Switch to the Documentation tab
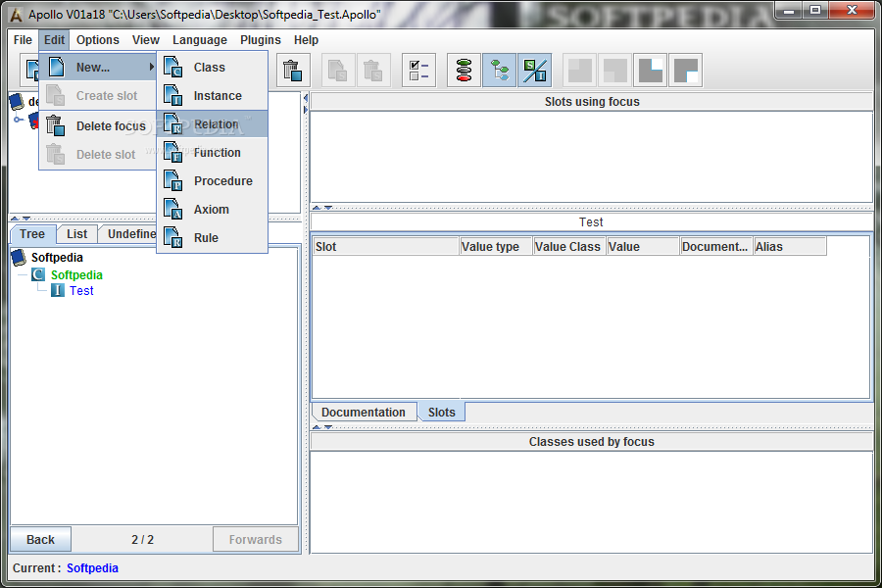882x588 pixels. click(x=364, y=412)
